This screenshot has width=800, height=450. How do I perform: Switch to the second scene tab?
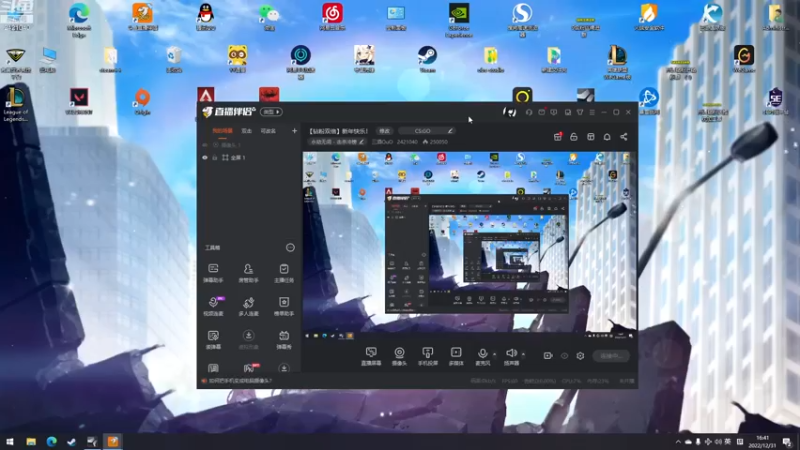coord(246,131)
